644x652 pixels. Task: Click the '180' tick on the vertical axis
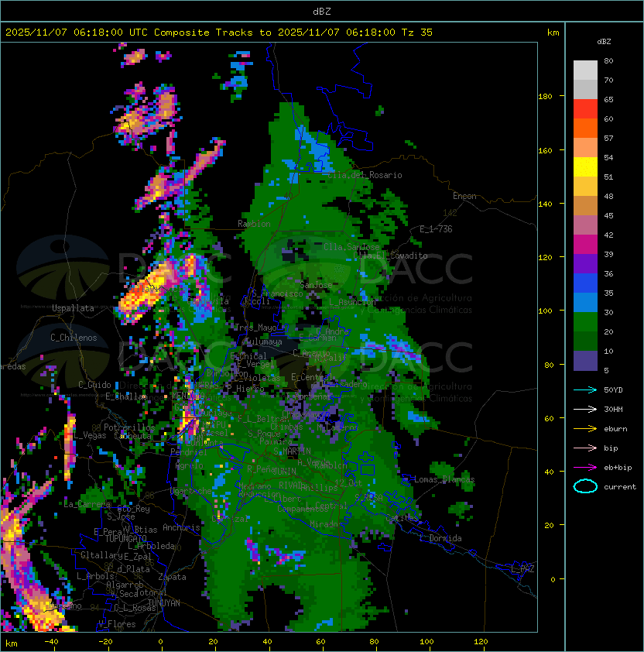coord(545,97)
